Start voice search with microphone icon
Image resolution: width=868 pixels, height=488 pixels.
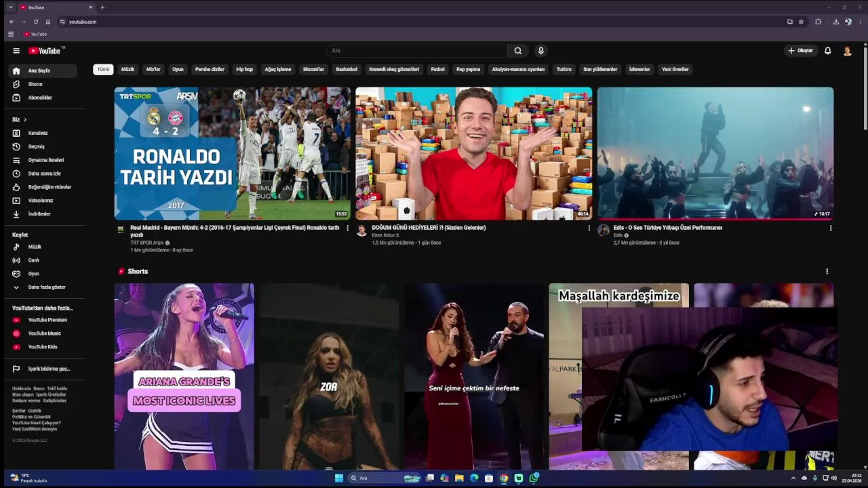tap(541, 51)
